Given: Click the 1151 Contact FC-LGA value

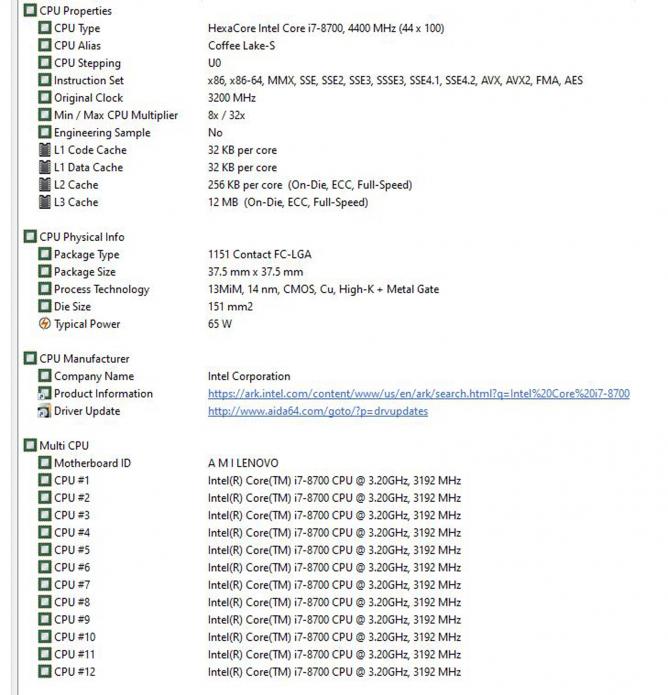Looking at the screenshot, I should tap(260, 254).
